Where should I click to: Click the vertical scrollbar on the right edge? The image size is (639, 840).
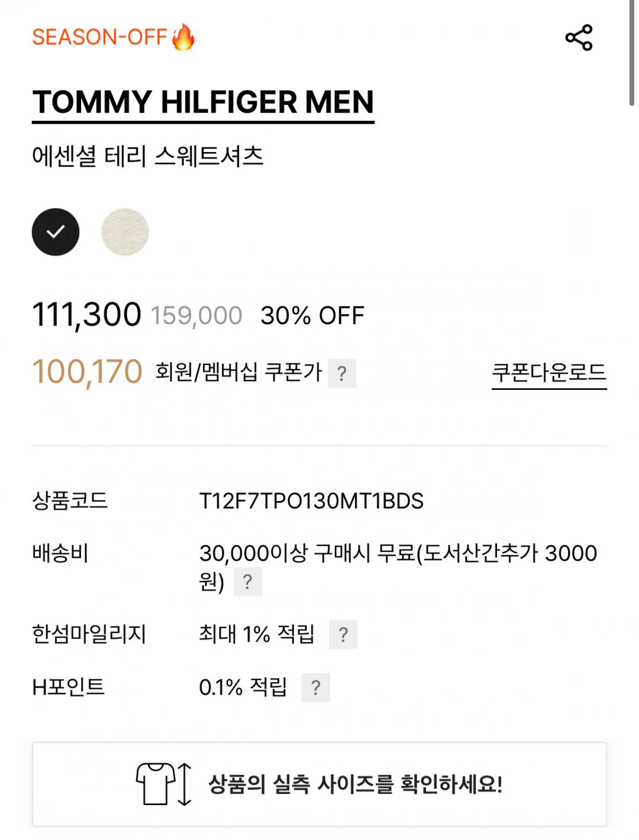tap(631, 53)
